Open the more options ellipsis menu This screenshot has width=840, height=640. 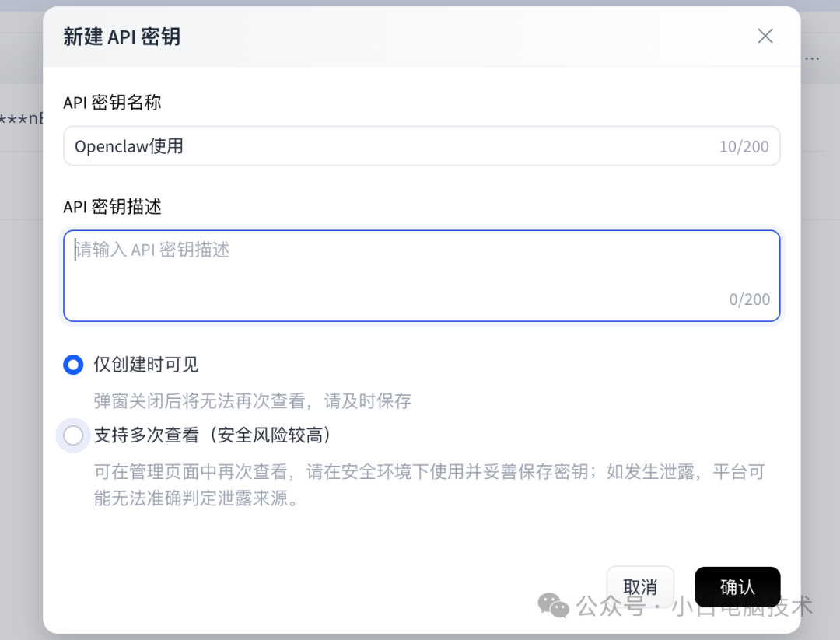point(812,58)
